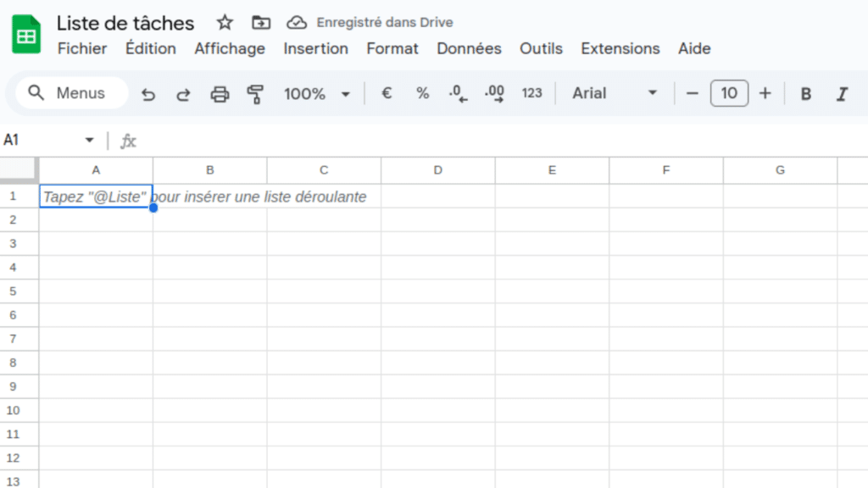Search the Menus field

[x=72, y=93]
